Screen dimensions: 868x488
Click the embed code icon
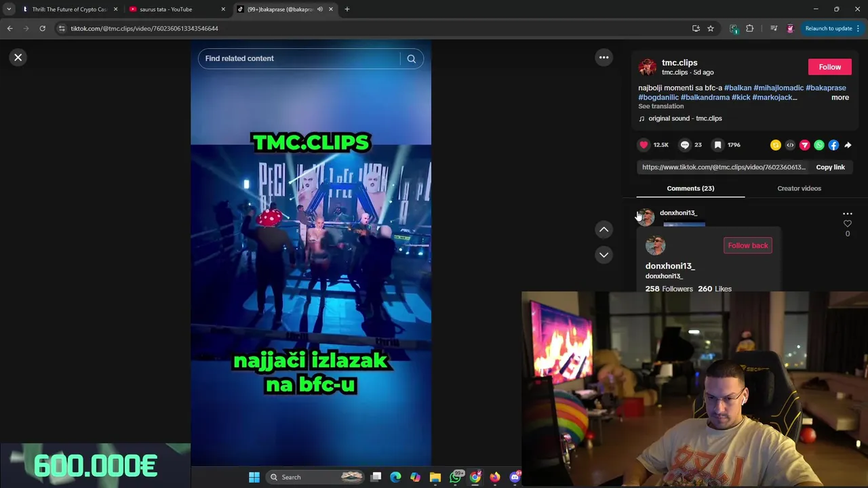(x=790, y=145)
